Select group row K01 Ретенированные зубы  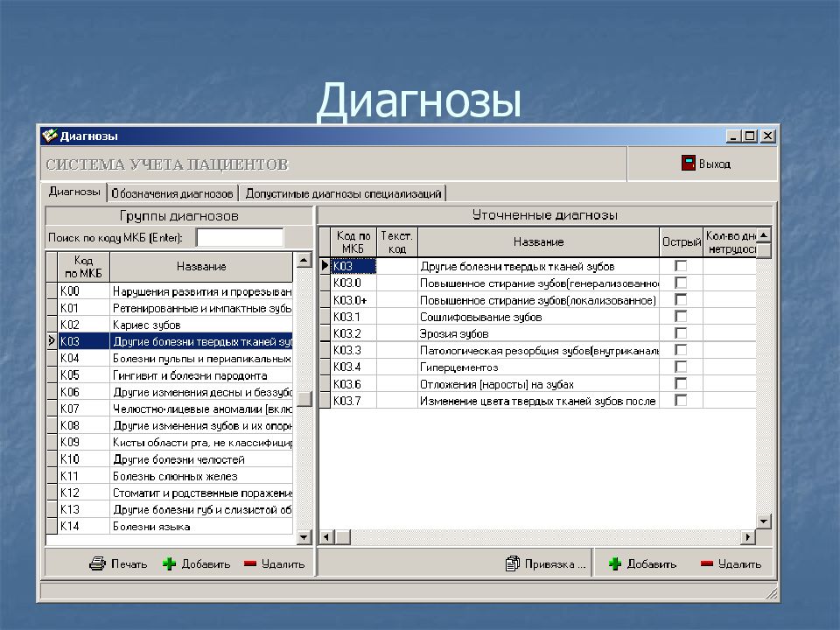click(x=175, y=308)
